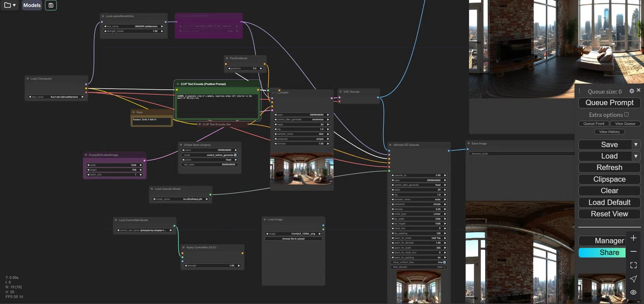Open the Save button dropdown arrow
Viewport: 644px width, 304px height.
[x=636, y=144]
